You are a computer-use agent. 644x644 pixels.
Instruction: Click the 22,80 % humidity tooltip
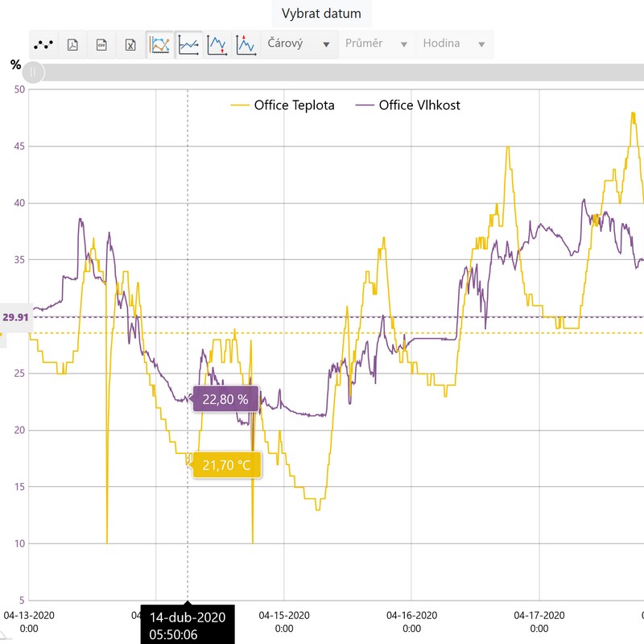225,399
